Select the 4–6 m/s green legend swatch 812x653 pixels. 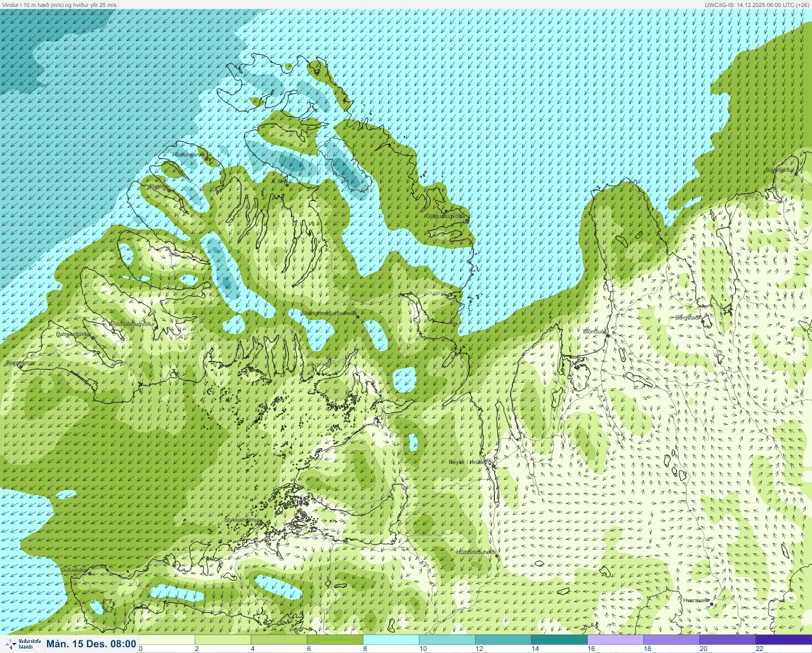click(278, 639)
